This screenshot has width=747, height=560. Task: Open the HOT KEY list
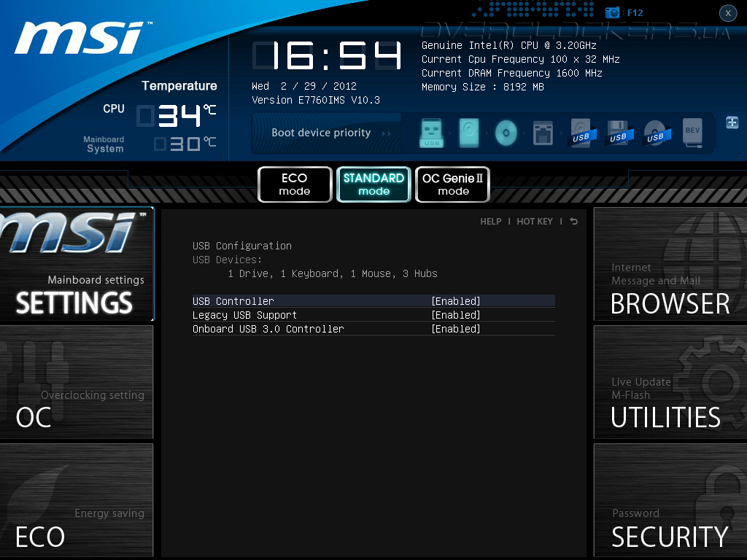(535, 222)
